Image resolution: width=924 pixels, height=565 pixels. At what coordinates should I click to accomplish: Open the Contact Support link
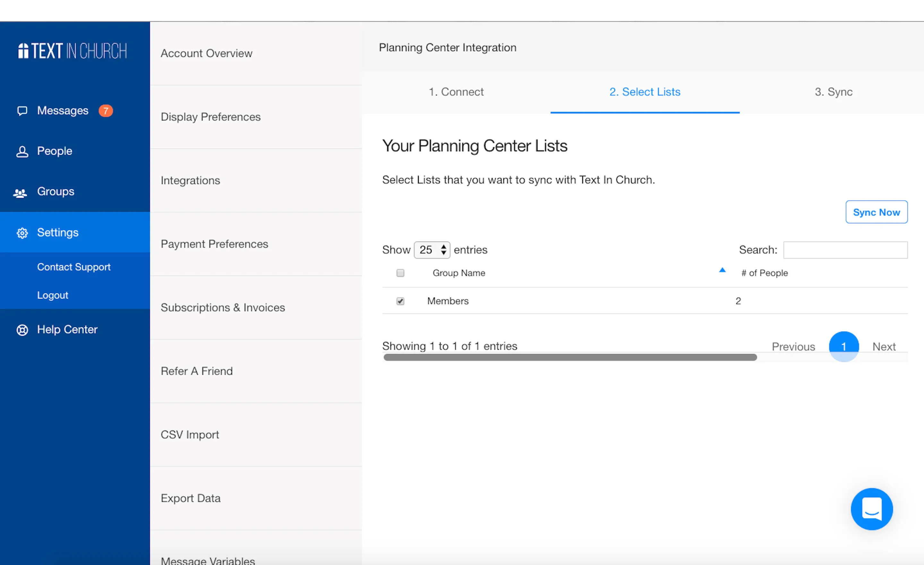point(73,267)
